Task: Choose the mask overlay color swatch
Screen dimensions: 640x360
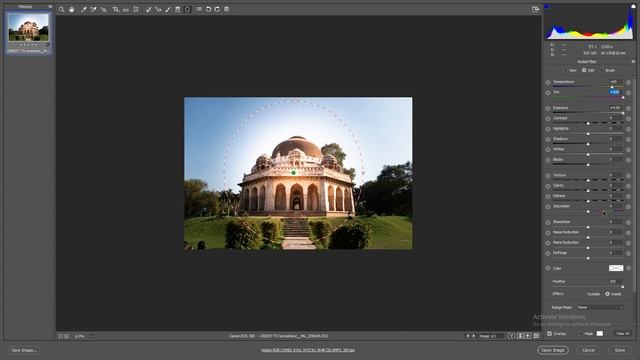Action: click(600, 333)
